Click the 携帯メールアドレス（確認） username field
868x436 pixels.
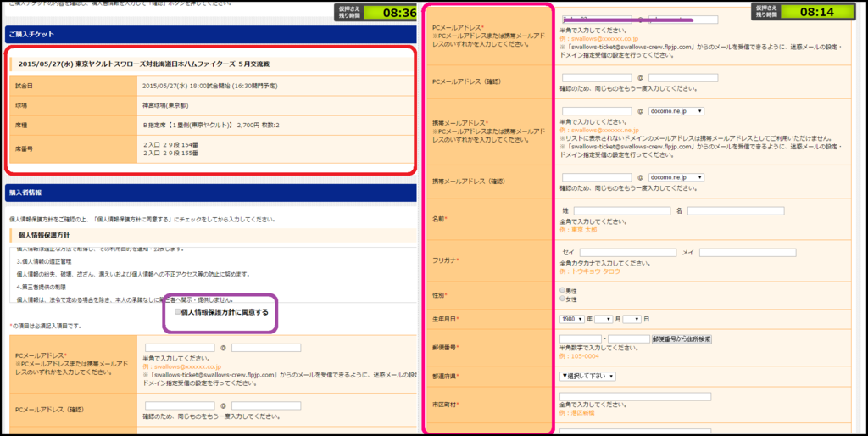pyautogui.click(x=596, y=177)
